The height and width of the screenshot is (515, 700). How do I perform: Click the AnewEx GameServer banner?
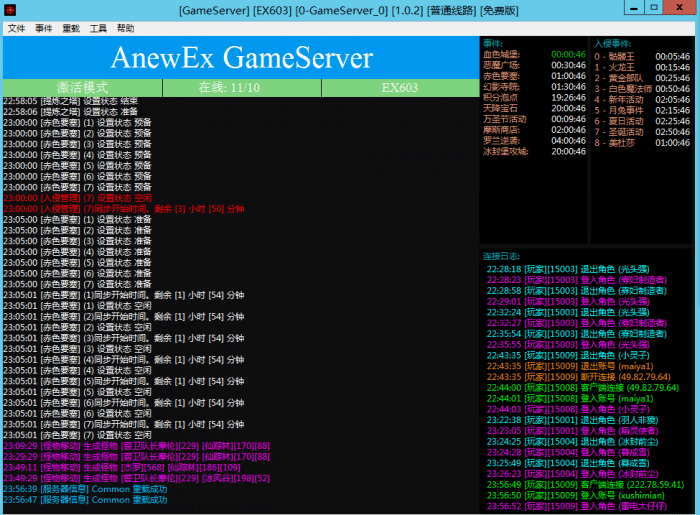pos(241,58)
